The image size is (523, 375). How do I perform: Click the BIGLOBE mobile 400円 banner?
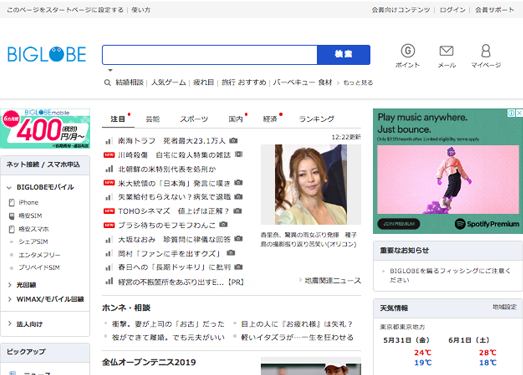coord(45,128)
